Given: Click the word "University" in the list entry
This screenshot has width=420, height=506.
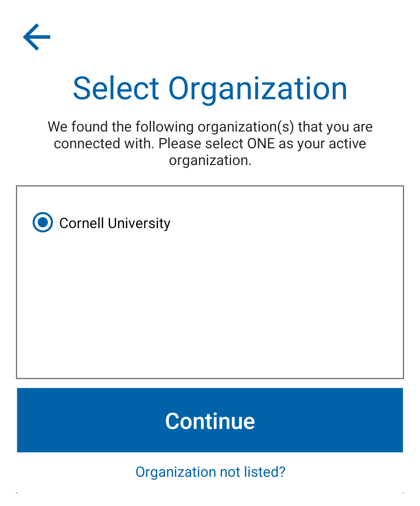Looking at the screenshot, I should tap(139, 223).
